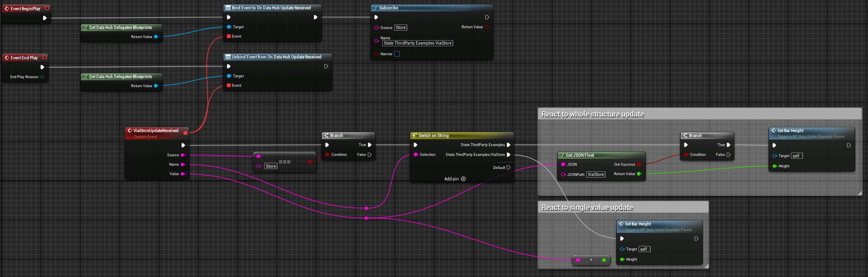868x277 pixels.
Task: Select the Bind Event to On Data Hub node title
Action: click(x=271, y=8)
